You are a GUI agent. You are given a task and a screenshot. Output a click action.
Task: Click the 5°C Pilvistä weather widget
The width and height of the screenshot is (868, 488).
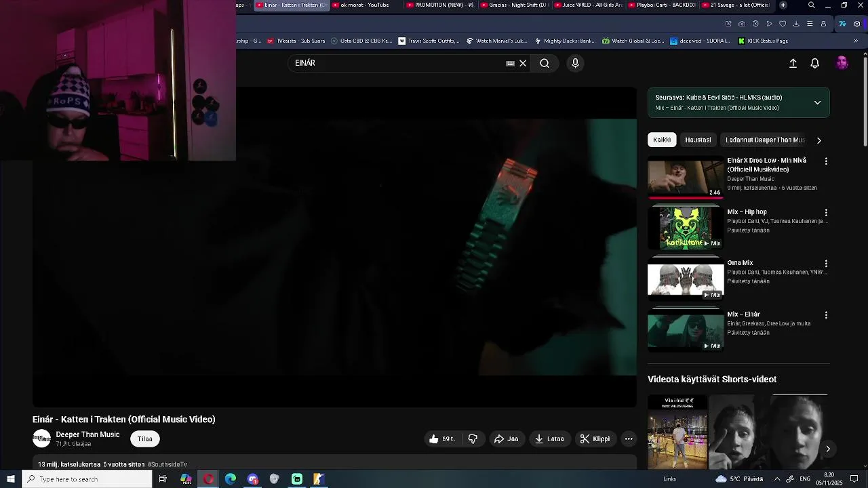pyautogui.click(x=739, y=479)
